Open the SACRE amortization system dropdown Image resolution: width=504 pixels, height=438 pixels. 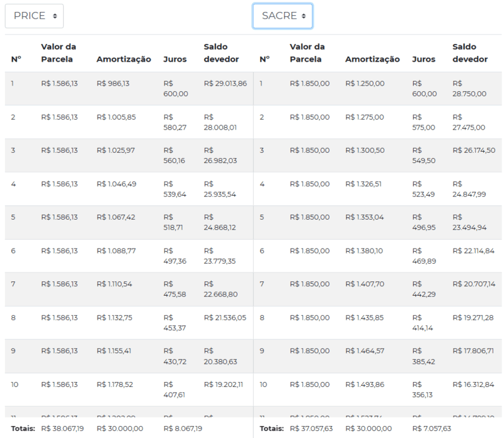tap(282, 16)
